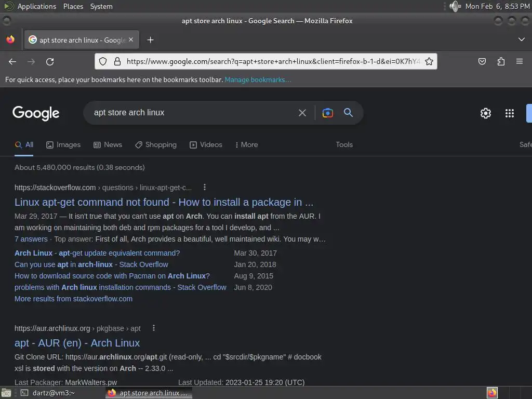Save page to Pocket icon
This screenshot has height=399, width=532.
[x=482, y=61]
